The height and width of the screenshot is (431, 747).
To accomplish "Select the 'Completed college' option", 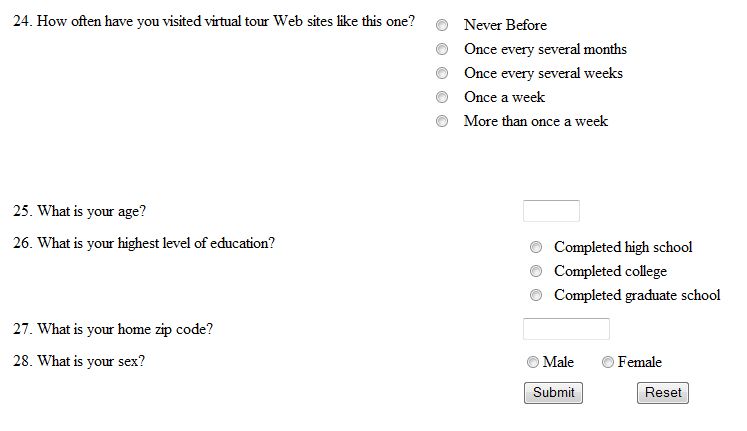I will coord(536,271).
